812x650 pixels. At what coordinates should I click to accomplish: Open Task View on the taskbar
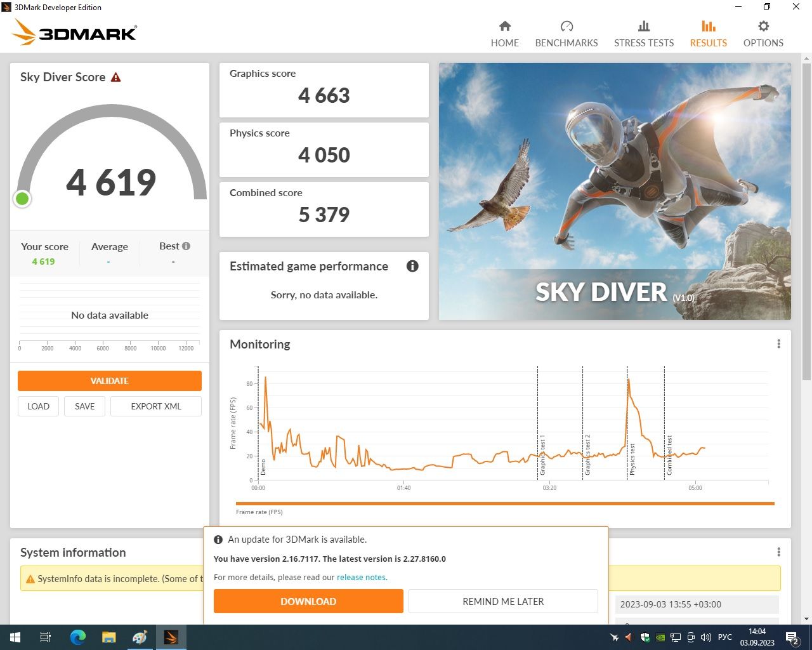46,637
